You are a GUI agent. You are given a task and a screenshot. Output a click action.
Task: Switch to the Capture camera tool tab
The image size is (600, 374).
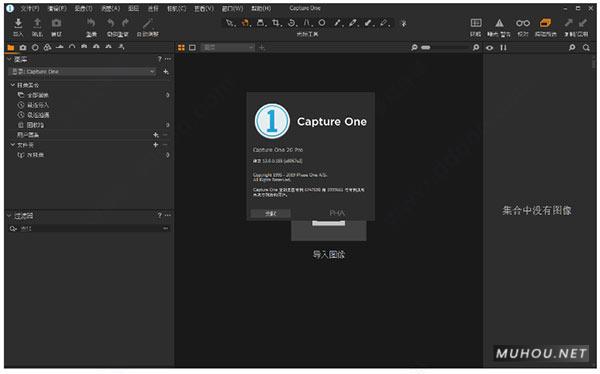(x=23, y=47)
